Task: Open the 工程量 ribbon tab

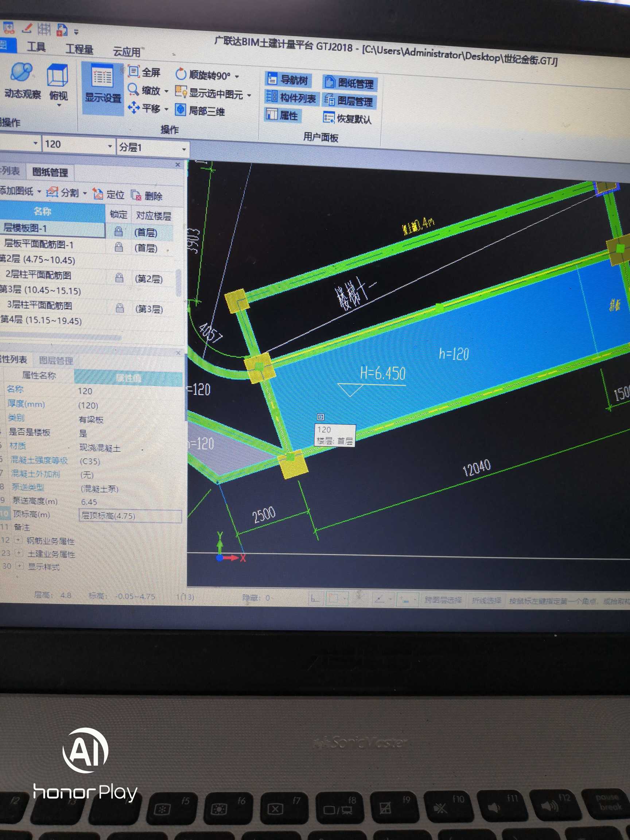Action: coord(79,48)
